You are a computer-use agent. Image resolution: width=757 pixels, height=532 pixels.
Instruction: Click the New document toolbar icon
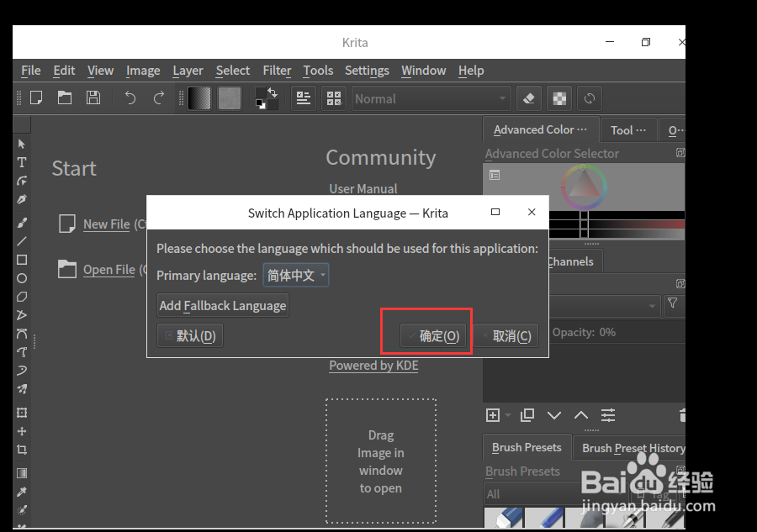point(36,97)
